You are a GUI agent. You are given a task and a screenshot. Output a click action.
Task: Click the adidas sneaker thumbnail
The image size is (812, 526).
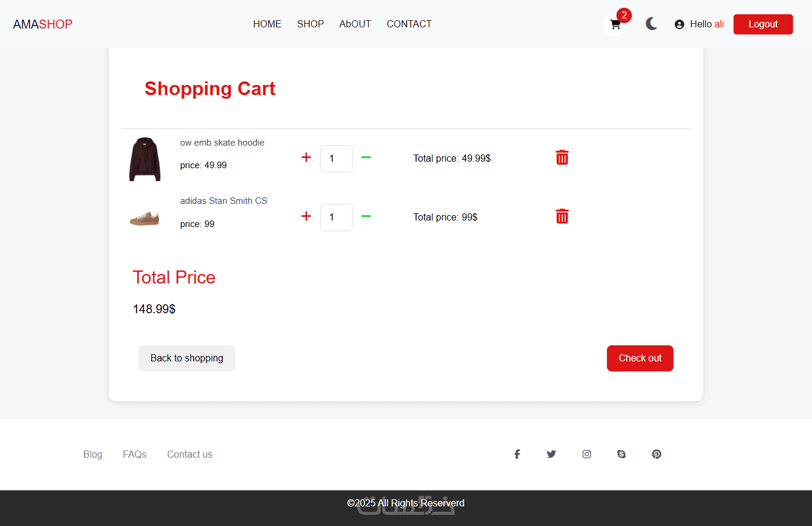coord(144,218)
